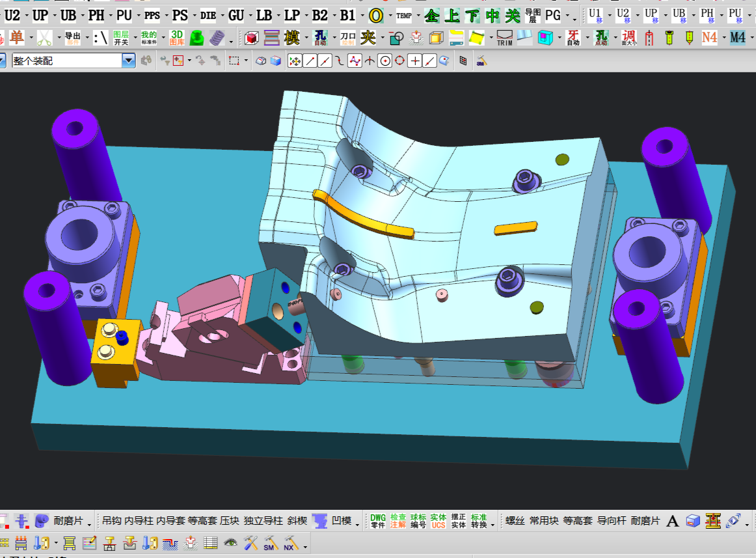Click the 螺丝 screw button

coord(515,521)
